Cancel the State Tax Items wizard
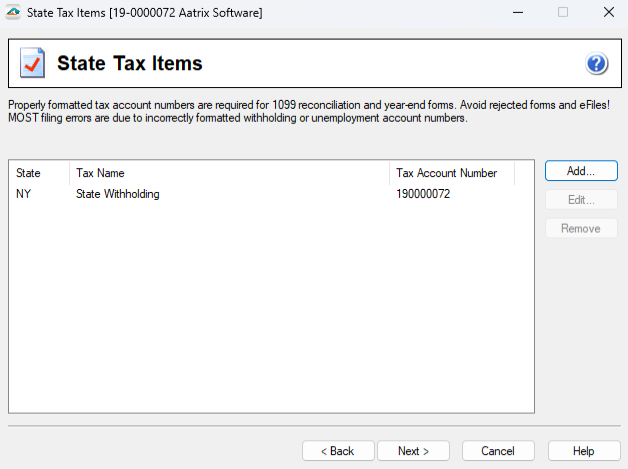 [498, 451]
